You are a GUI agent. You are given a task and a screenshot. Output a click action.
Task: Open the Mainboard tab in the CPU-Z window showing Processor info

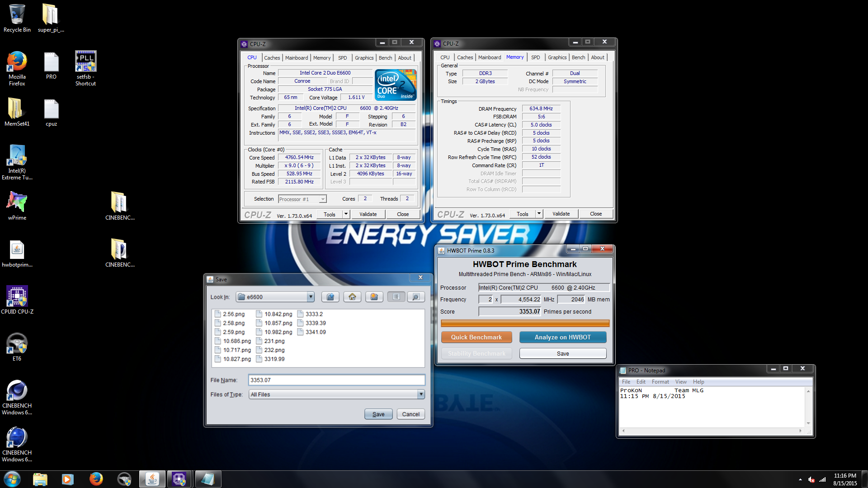pyautogui.click(x=297, y=58)
